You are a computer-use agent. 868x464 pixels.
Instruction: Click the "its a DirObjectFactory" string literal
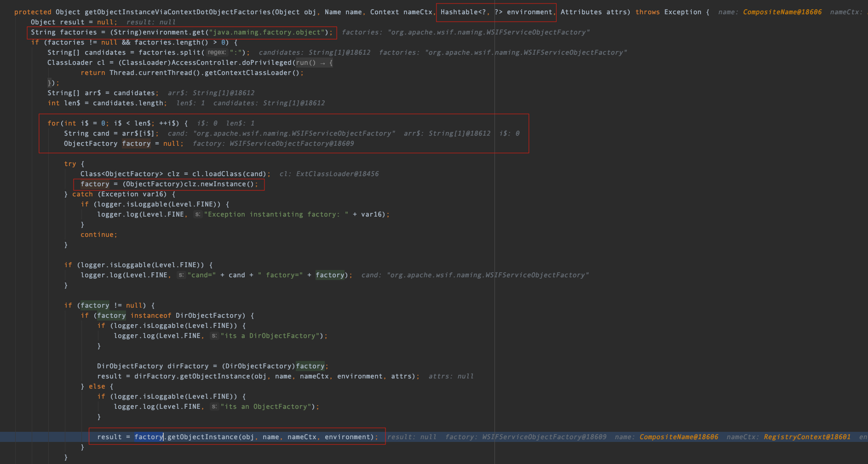click(x=270, y=336)
